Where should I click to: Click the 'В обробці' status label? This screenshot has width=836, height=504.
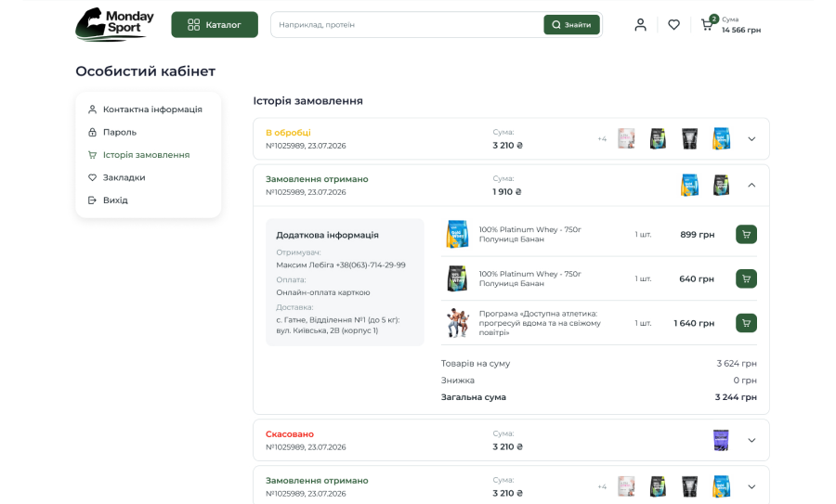point(288,133)
